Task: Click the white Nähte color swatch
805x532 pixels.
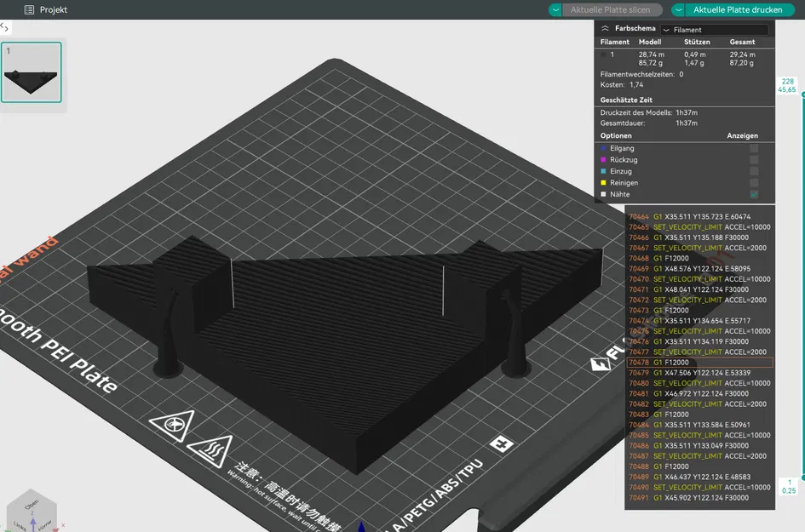Action: click(x=604, y=194)
